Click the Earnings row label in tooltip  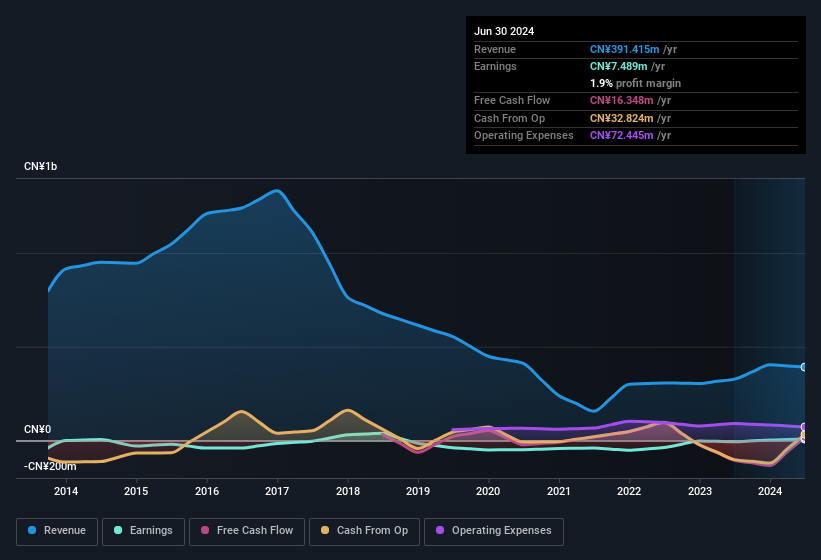tap(495, 66)
